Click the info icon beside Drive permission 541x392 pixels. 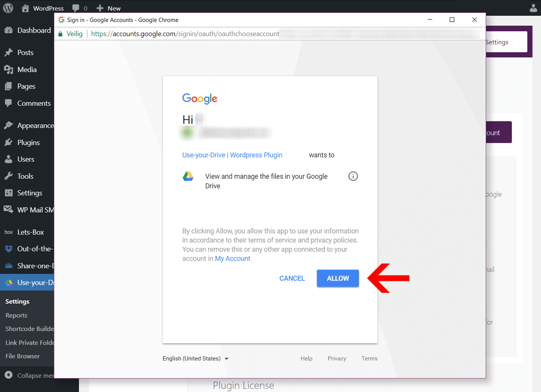pyautogui.click(x=353, y=176)
